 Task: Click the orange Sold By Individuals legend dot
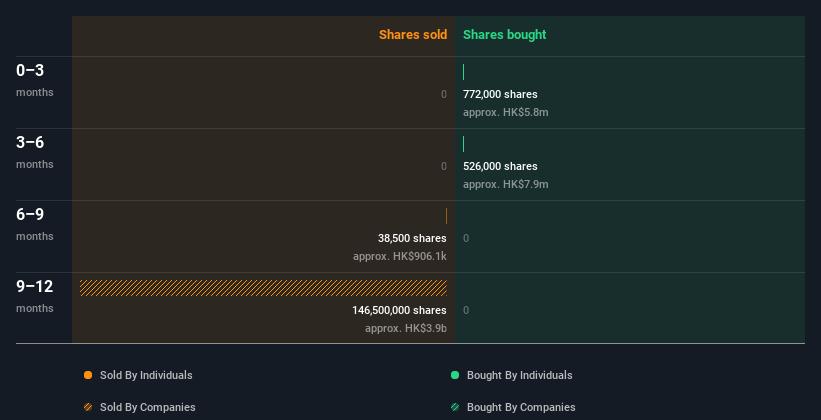point(88,375)
